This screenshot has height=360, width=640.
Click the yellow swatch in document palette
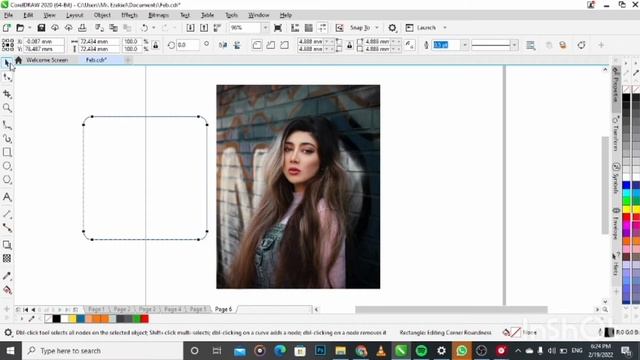pos(72,319)
